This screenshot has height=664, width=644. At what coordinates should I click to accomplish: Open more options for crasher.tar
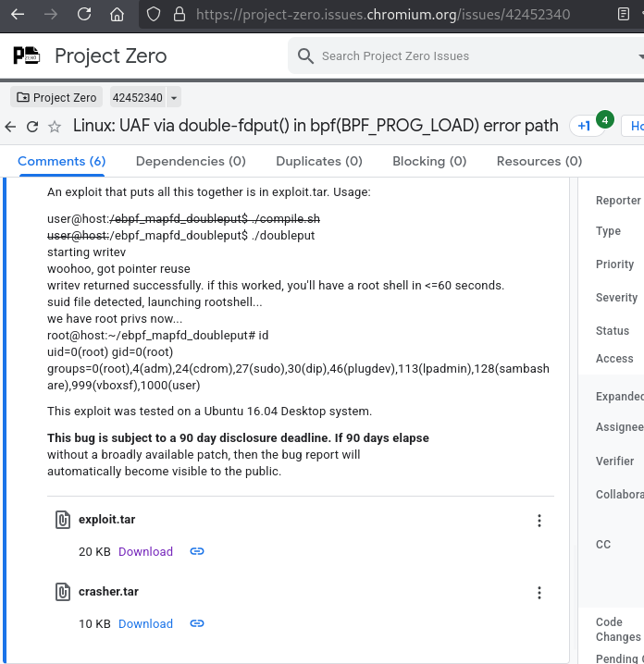539,593
